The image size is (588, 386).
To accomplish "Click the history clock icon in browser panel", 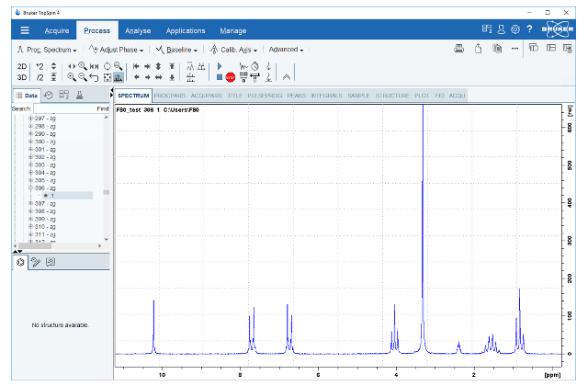I will click(48, 95).
